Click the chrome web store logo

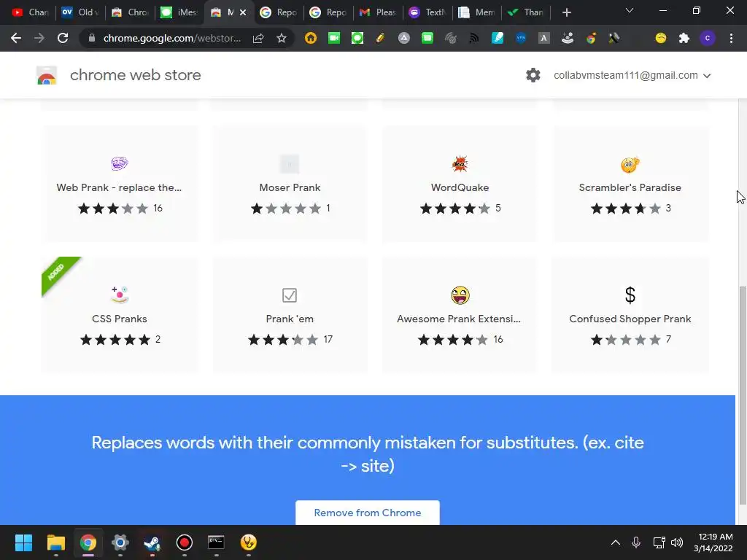pos(47,75)
